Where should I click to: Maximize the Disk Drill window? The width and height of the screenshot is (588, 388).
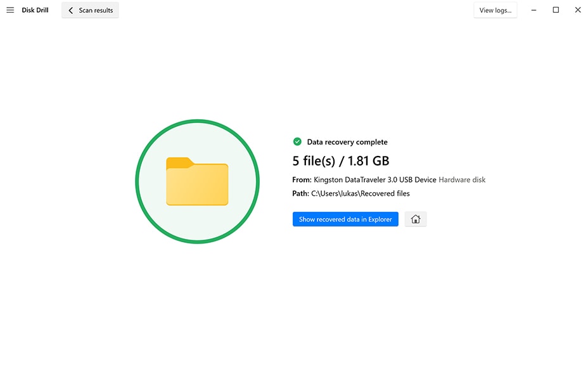coord(556,10)
